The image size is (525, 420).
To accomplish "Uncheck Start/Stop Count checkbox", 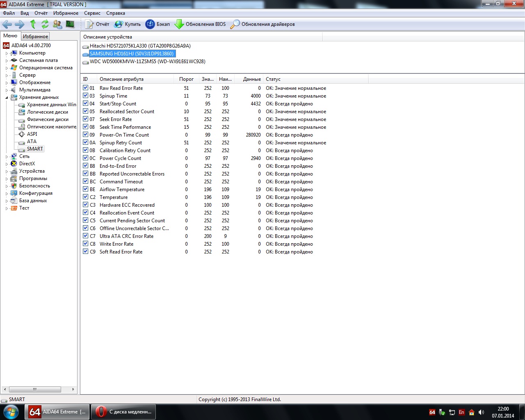I will pyautogui.click(x=85, y=103).
